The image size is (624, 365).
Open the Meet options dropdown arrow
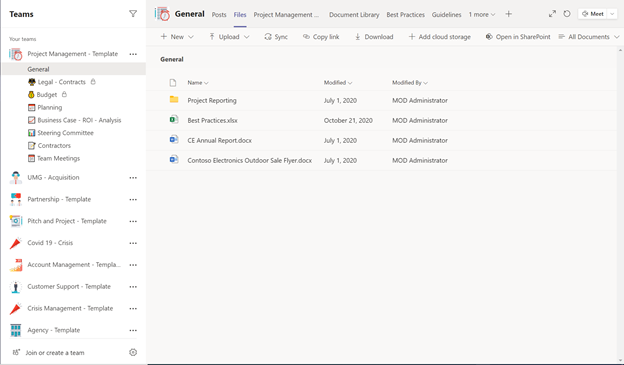(612, 14)
